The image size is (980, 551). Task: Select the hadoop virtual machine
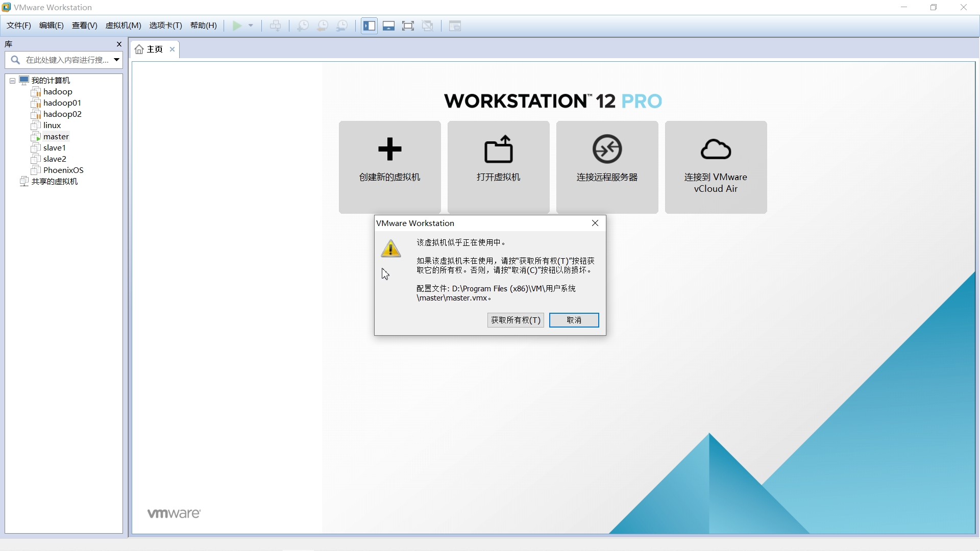(58, 92)
